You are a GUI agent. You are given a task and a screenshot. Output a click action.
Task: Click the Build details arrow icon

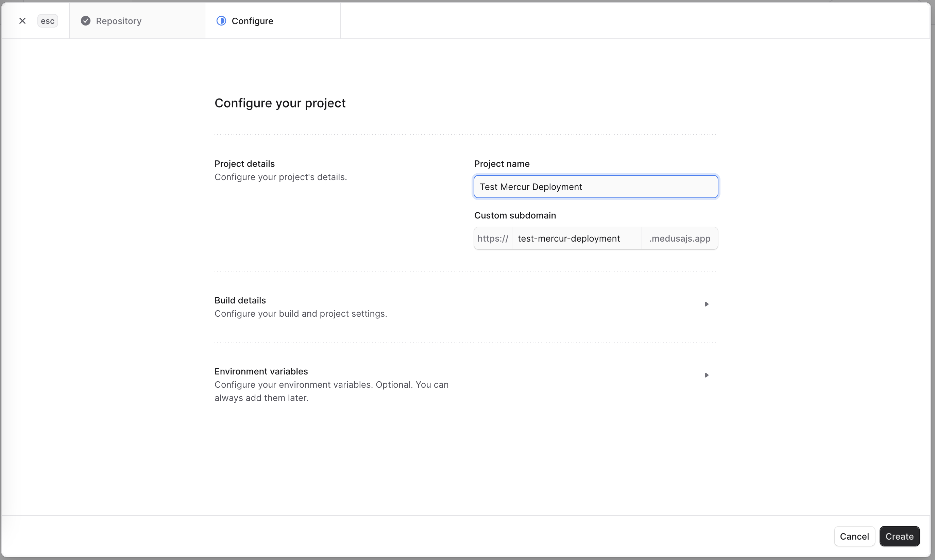click(x=706, y=304)
